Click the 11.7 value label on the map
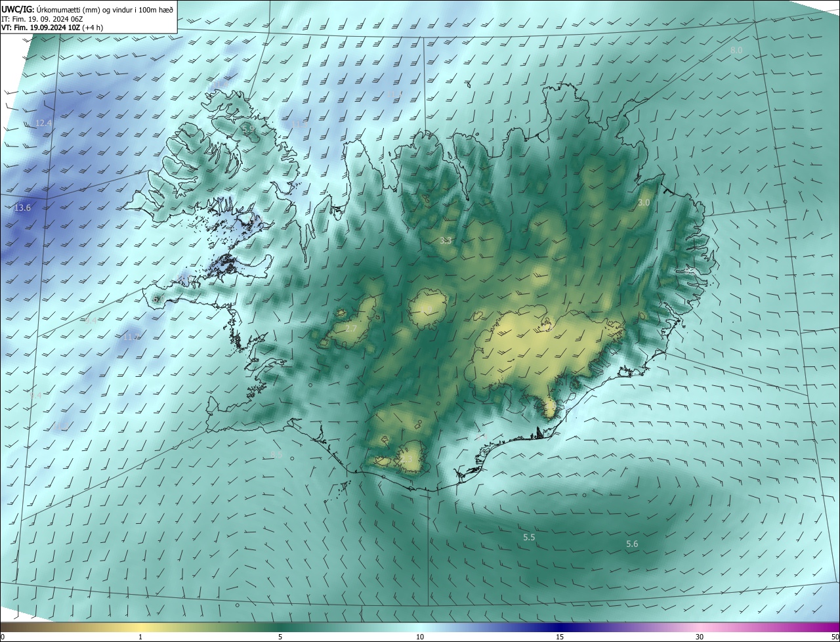Screen dimensions: 840x642 click(131, 337)
